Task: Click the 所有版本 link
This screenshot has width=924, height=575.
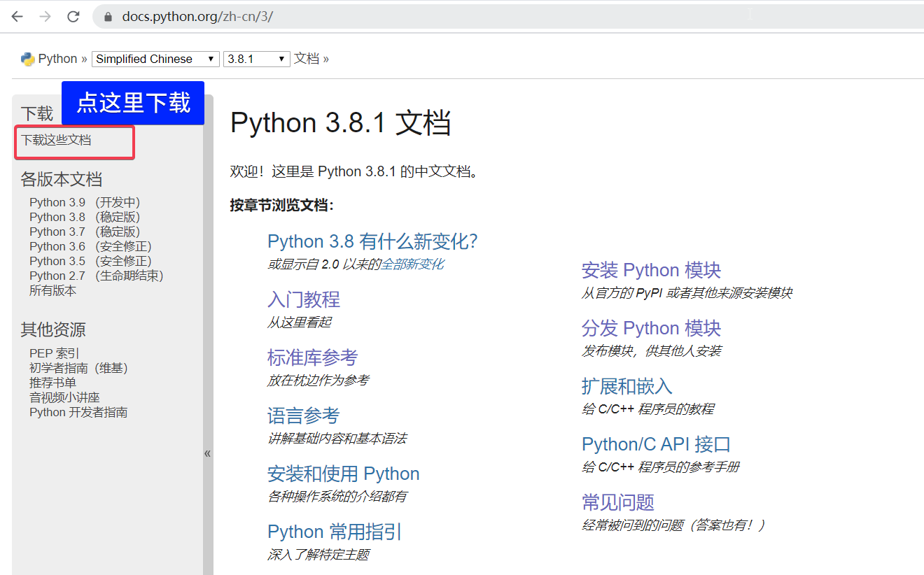Action: tap(52, 290)
